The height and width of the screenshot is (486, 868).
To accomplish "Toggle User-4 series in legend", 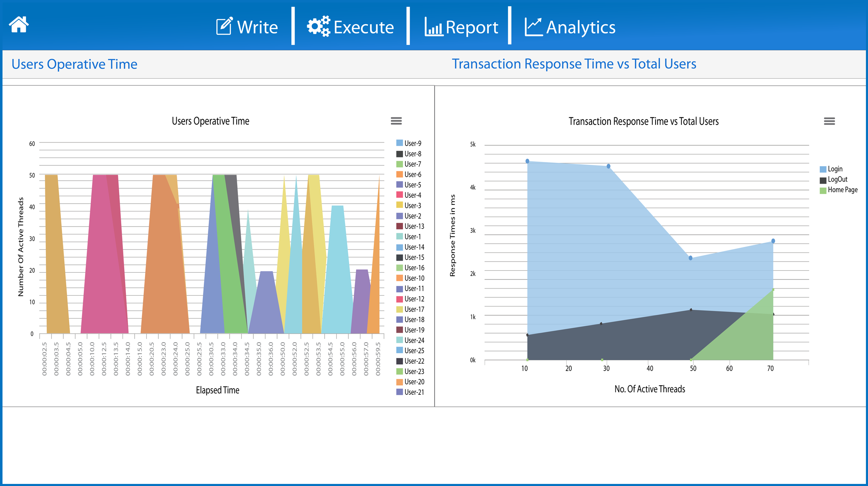I will (x=409, y=195).
